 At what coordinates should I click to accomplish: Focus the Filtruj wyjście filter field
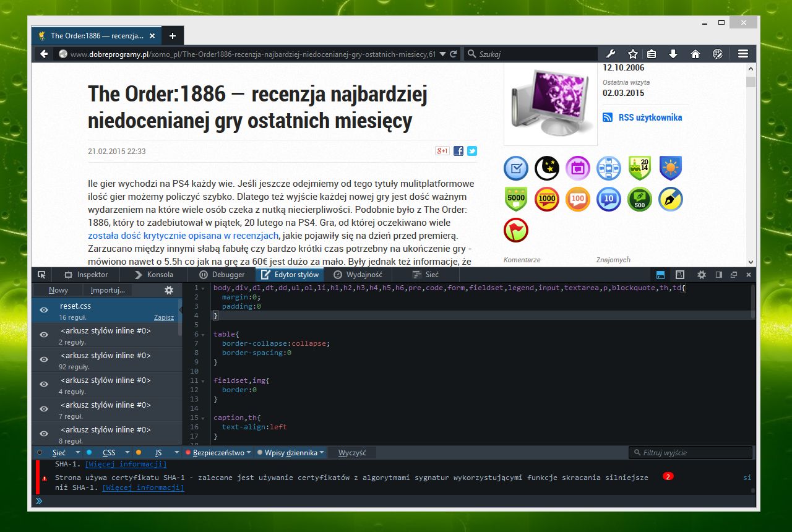coord(691,453)
